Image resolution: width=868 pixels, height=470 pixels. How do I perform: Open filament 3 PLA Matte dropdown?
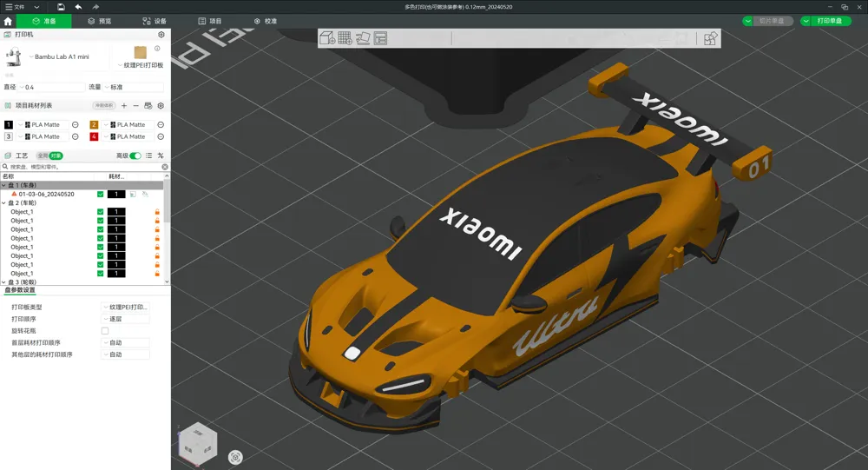pyautogui.click(x=43, y=136)
